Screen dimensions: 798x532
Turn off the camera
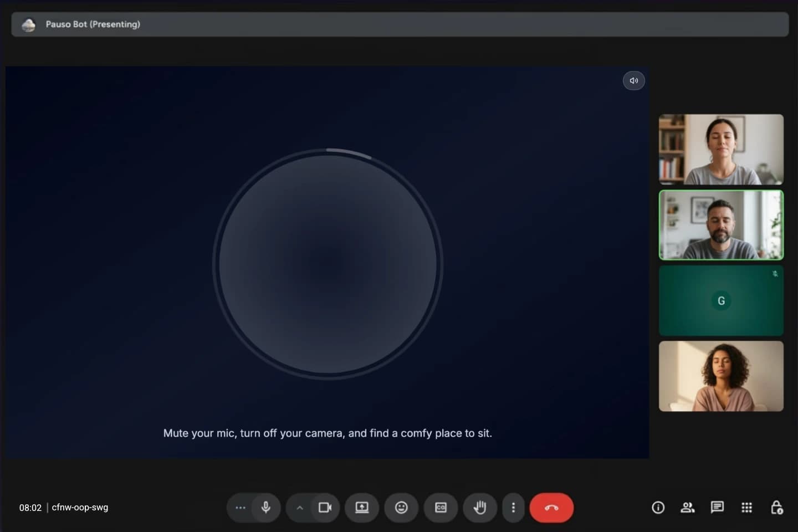tap(325, 508)
